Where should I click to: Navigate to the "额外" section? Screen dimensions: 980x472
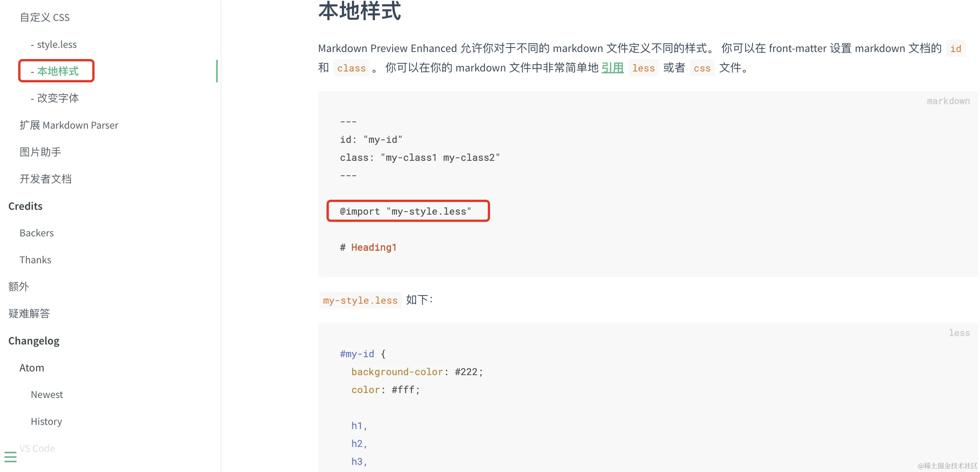point(18,286)
